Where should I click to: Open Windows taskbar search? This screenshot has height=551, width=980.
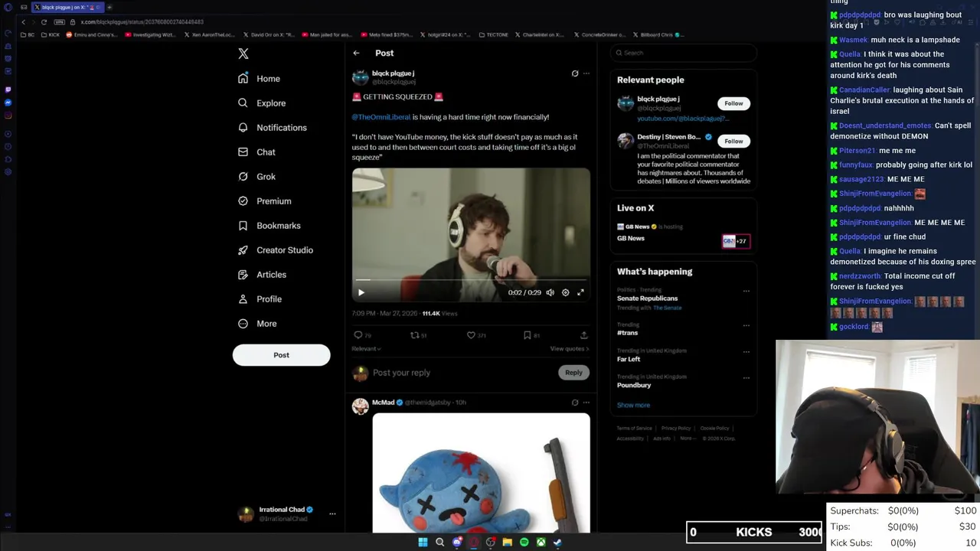click(439, 542)
